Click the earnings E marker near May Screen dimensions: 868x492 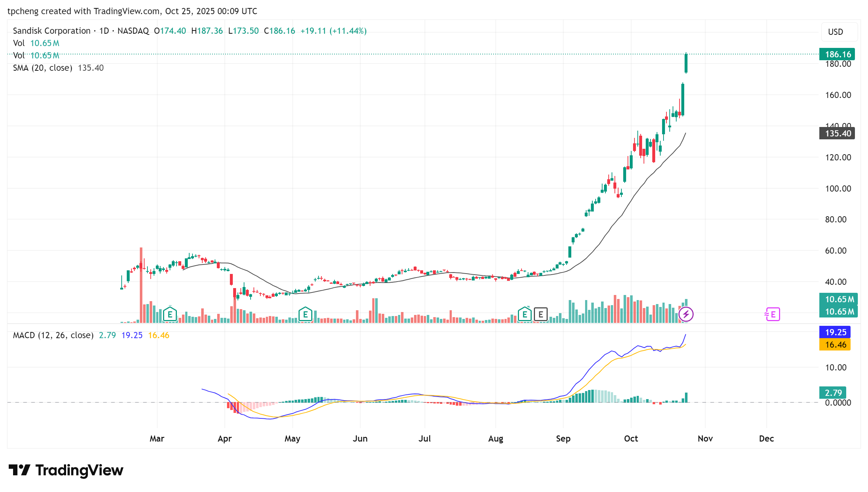pyautogui.click(x=305, y=314)
